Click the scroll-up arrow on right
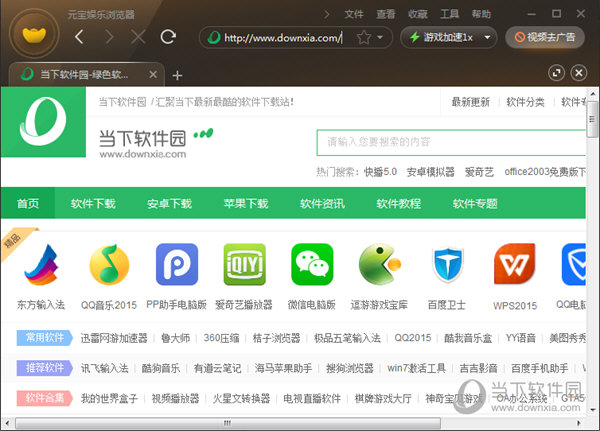 [x=592, y=93]
